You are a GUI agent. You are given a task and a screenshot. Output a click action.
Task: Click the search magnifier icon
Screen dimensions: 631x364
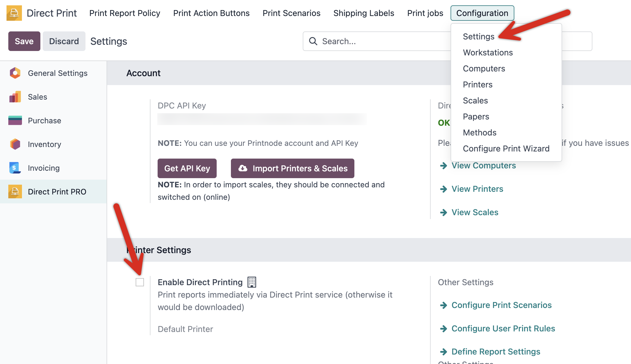pyautogui.click(x=313, y=41)
